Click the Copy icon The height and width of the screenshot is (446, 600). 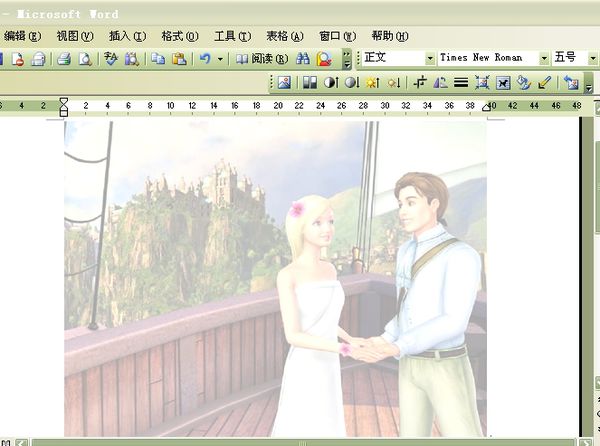pyautogui.click(x=158, y=59)
